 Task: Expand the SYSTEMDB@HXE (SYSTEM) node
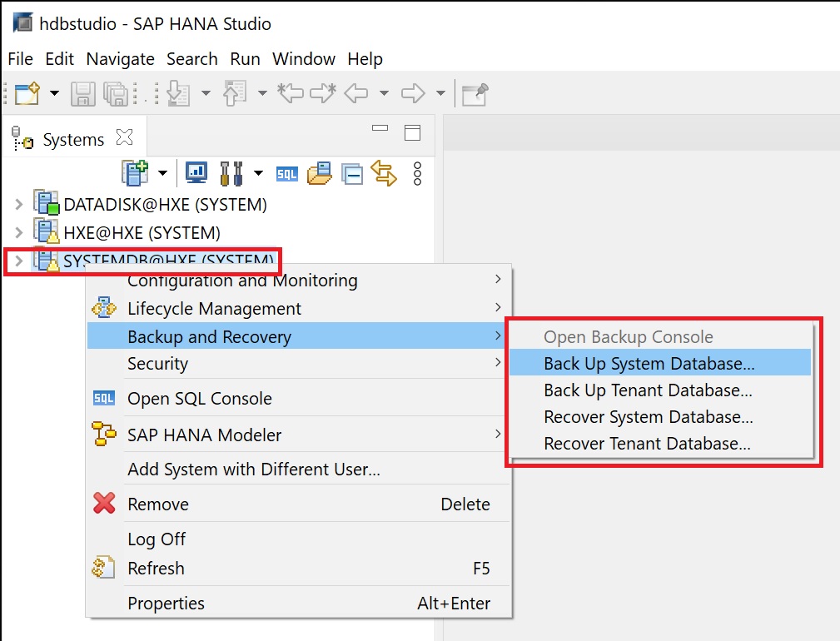tap(19, 261)
